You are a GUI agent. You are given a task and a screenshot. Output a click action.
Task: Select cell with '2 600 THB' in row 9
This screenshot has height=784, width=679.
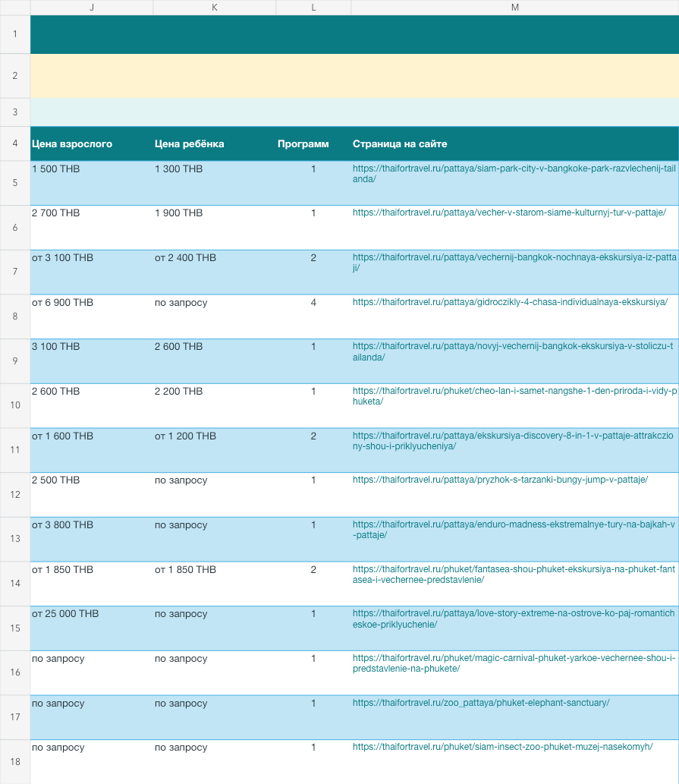pos(215,361)
